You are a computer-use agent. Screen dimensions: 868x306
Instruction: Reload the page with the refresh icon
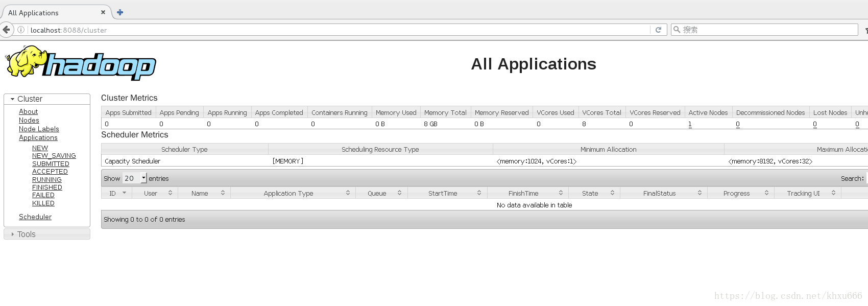[658, 30]
